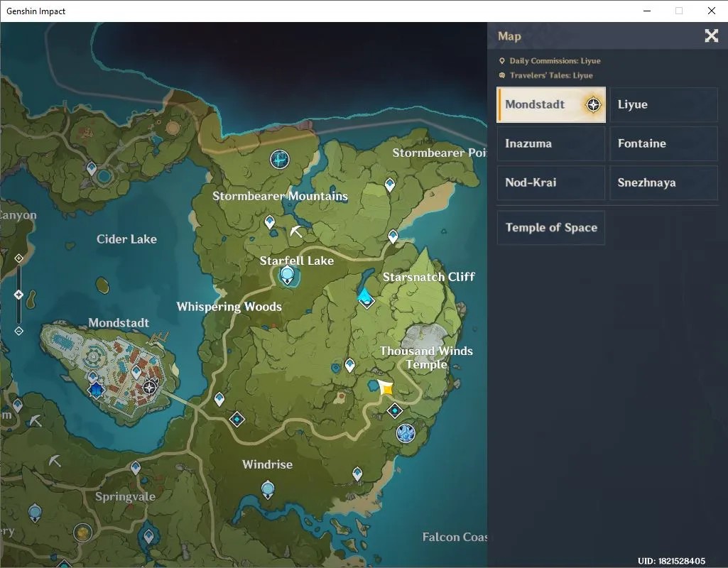Select the waypoint above the upper left pickaxe

[18, 405]
